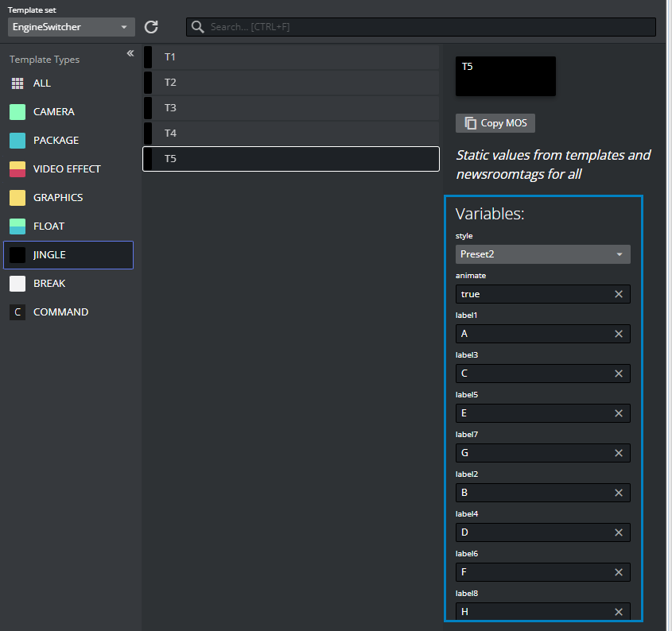Clear the label7 field value
Screen dimensions: 672x631
(619, 453)
